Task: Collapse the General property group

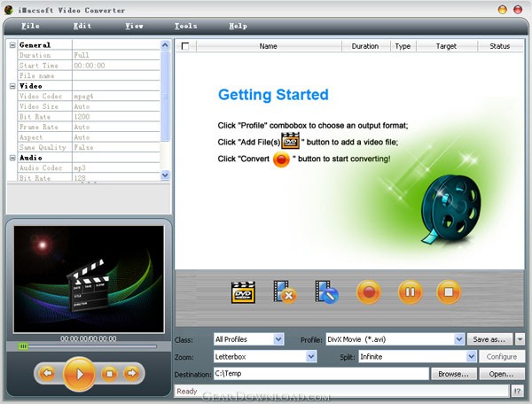Action: click(x=12, y=45)
